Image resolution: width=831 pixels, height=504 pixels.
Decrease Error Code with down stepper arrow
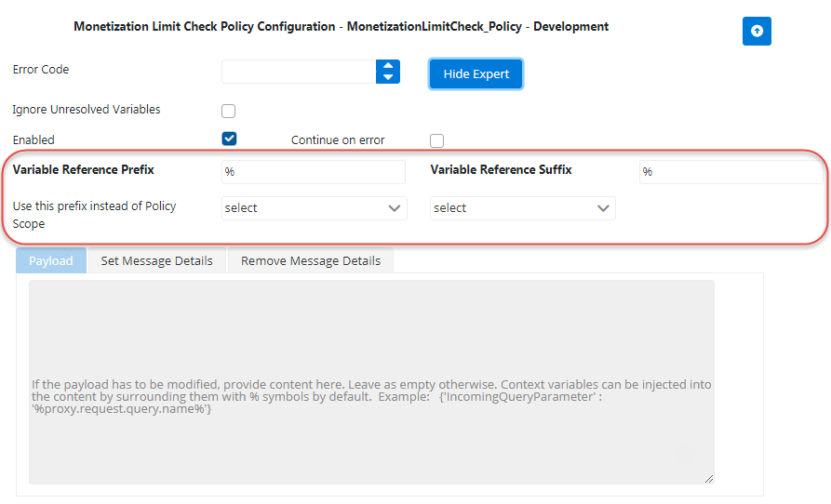tap(388, 77)
